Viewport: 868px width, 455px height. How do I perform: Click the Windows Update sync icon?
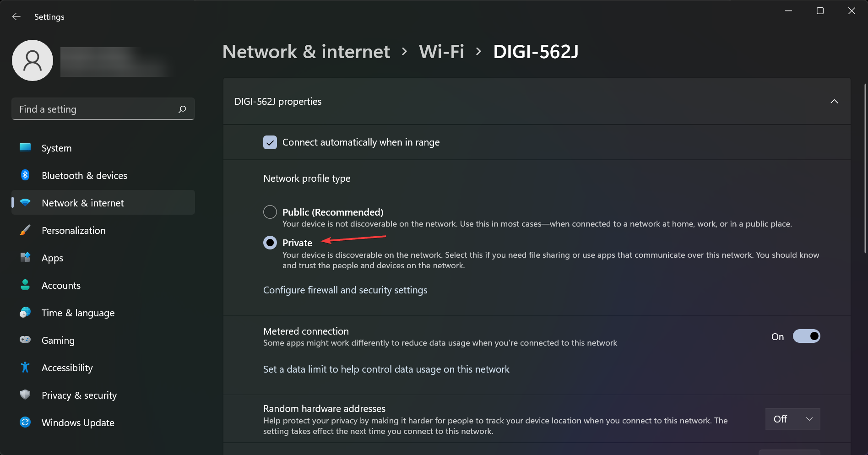[x=25, y=422]
